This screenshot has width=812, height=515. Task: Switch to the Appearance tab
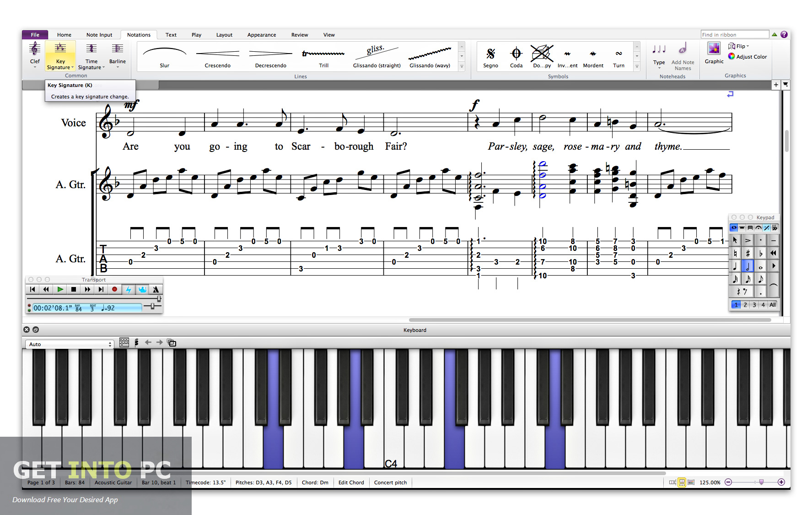262,35
